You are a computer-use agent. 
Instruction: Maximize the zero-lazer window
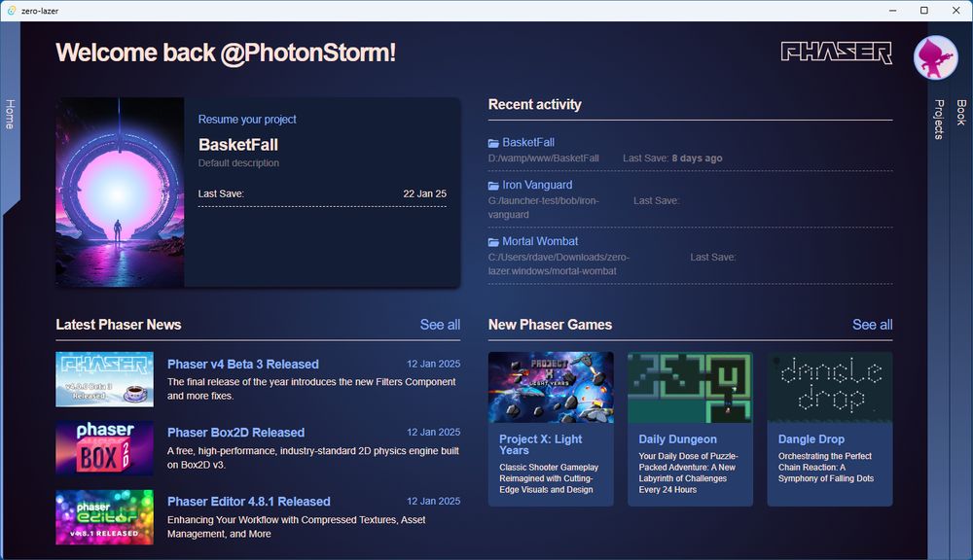[924, 11]
